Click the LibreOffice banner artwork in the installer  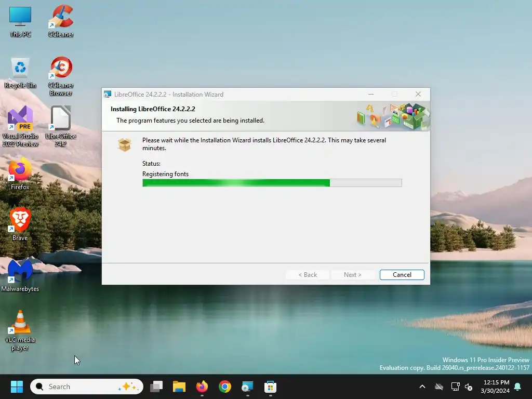pos(393,116)
